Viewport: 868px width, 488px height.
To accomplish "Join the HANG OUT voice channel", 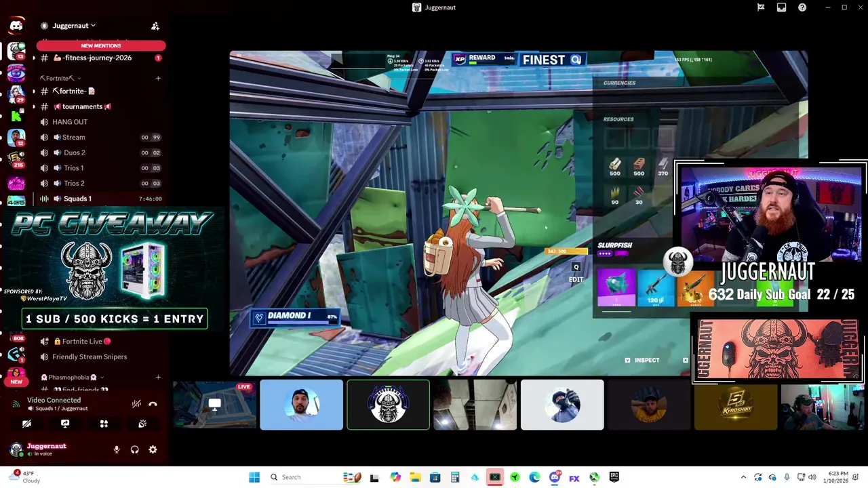I will [x=100, y=122].
